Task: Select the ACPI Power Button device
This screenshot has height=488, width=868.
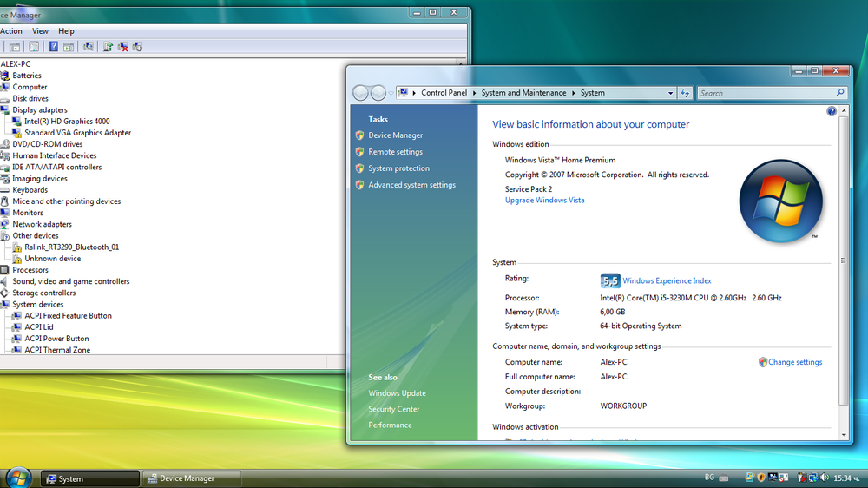Action: (x=56, y=339)
